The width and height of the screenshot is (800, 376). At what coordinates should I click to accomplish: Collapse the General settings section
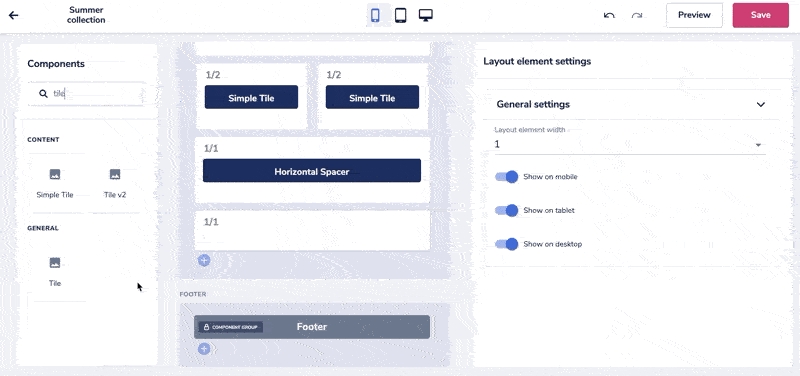coord(760,105)
